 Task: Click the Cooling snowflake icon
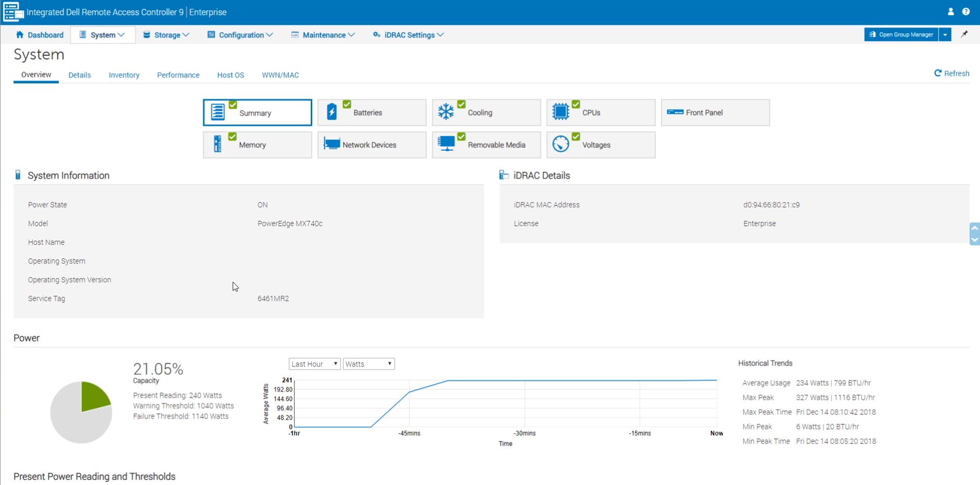pyautogui.click(x=446, y=112)
